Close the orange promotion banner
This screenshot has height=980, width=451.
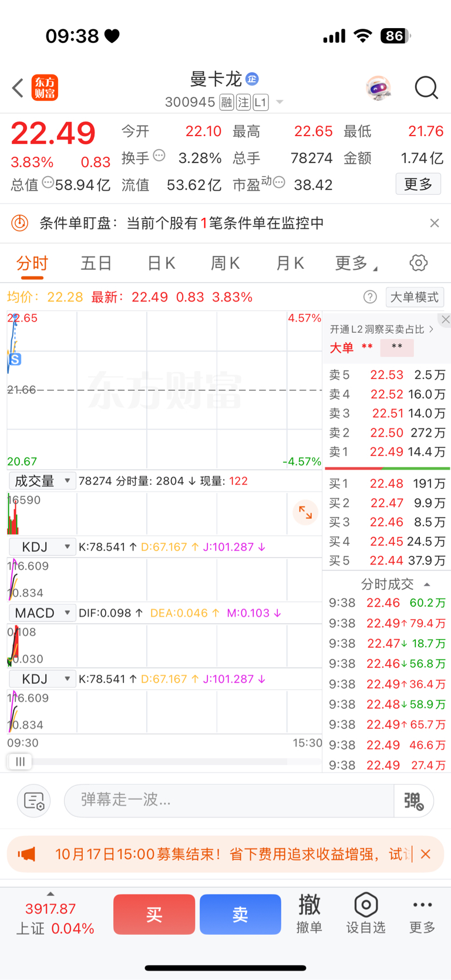(x=426, y=854)
